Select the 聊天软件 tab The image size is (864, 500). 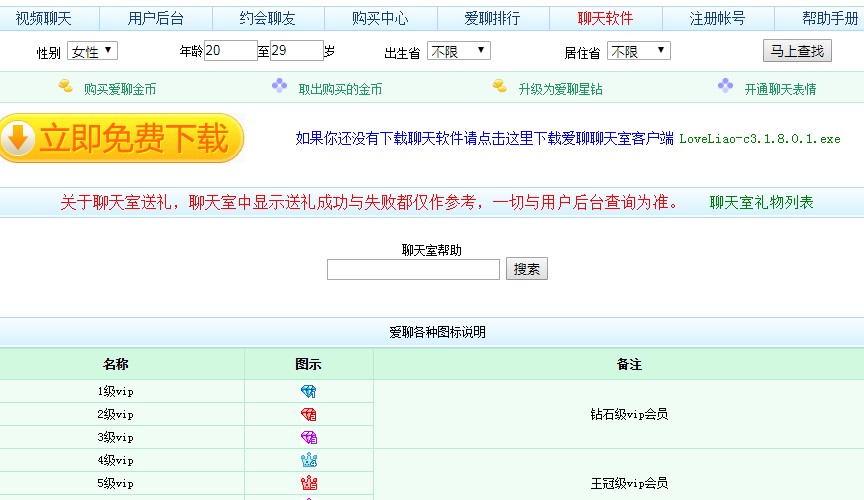pos(605,19)
